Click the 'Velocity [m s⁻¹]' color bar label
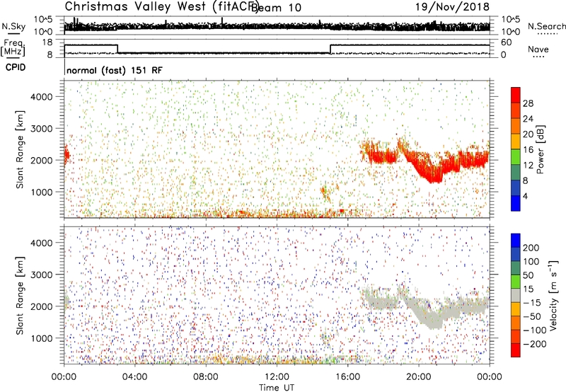 (553, 295)
